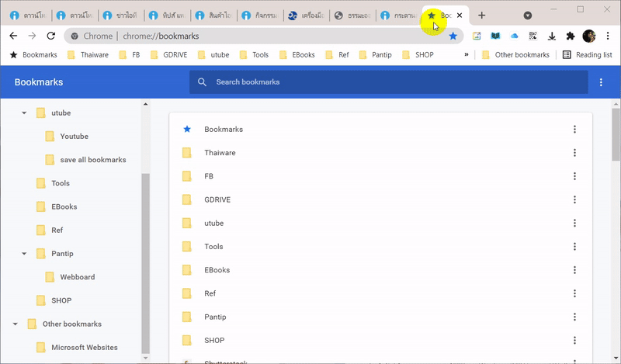Open the Bookmarks manager organize three-dot menu
The image size is (621, 364).
pos(601,82)
